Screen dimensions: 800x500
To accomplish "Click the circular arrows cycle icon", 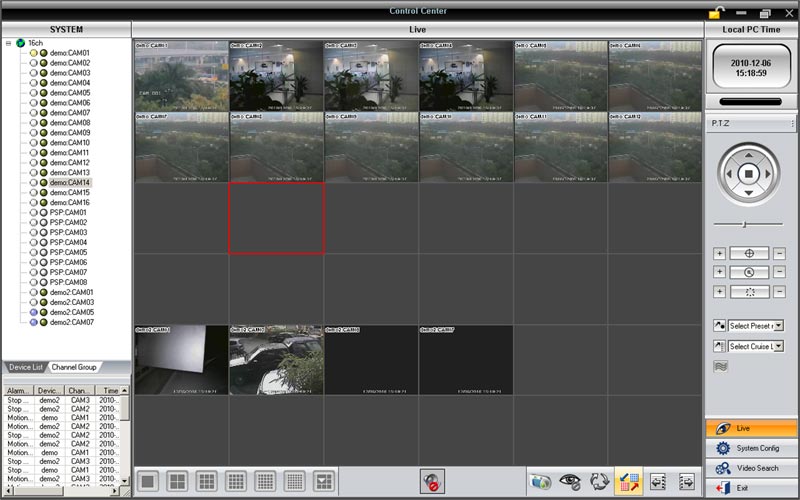I will (600, 481).
